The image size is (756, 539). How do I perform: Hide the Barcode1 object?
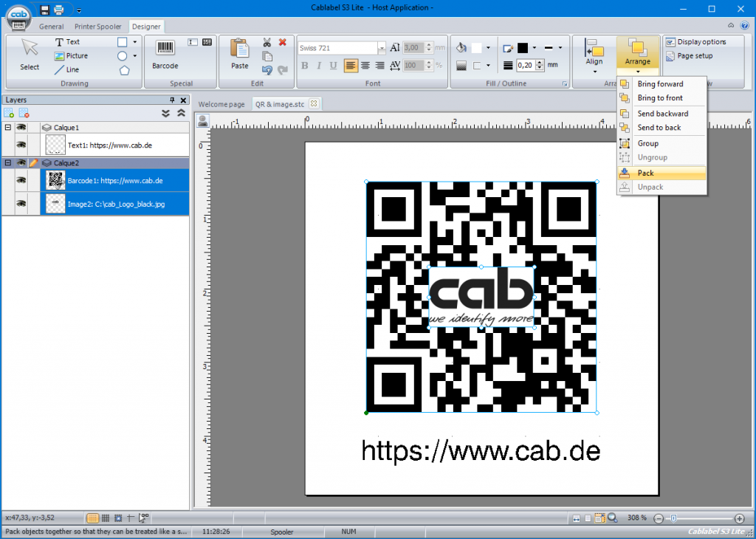(21, 180)
